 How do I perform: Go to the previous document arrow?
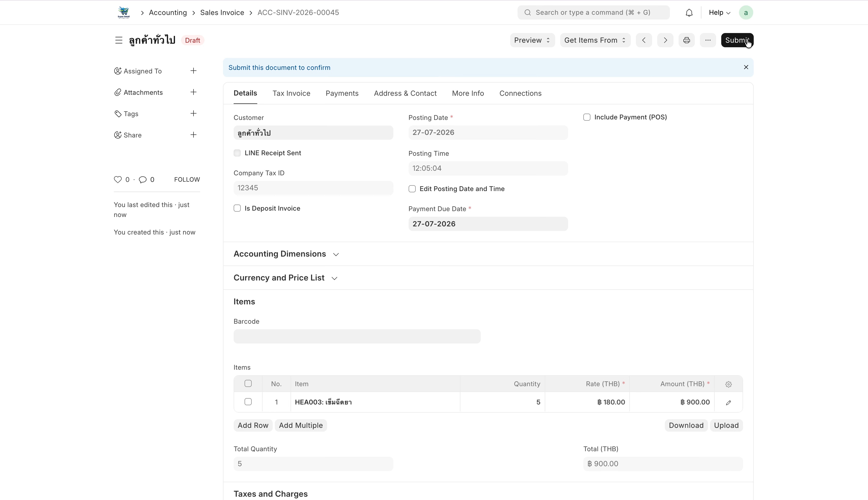(x=644, y=40)
